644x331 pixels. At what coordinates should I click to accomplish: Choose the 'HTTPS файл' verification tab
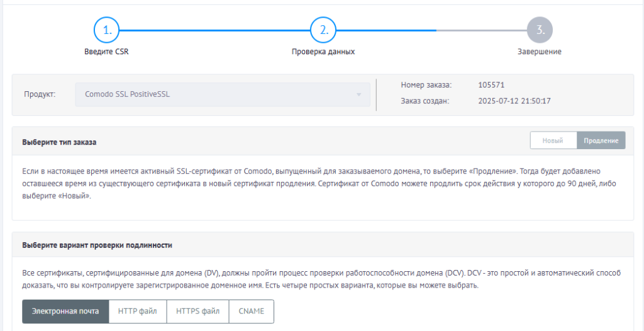coord(198,311)
